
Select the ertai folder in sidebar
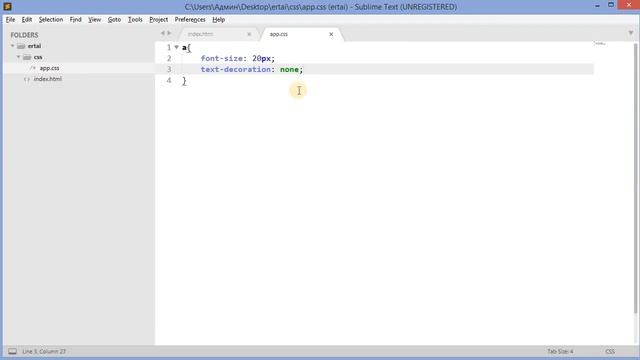click(x=34, y=46)
